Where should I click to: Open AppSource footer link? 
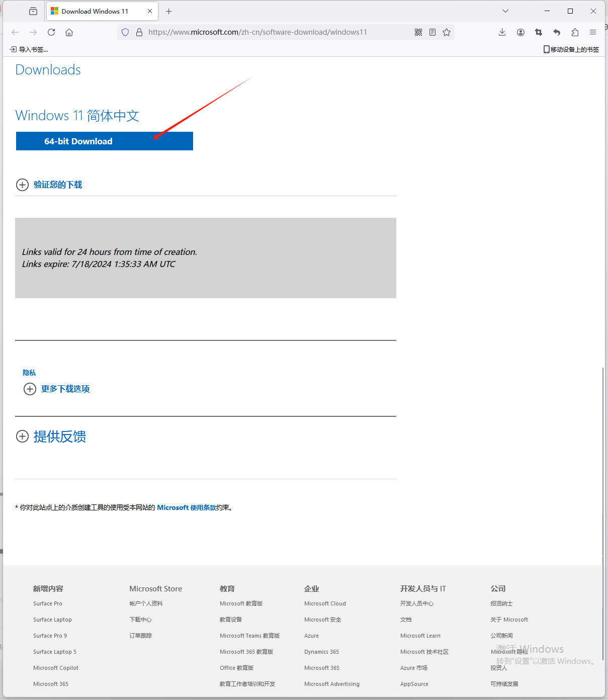click(414, 684)
